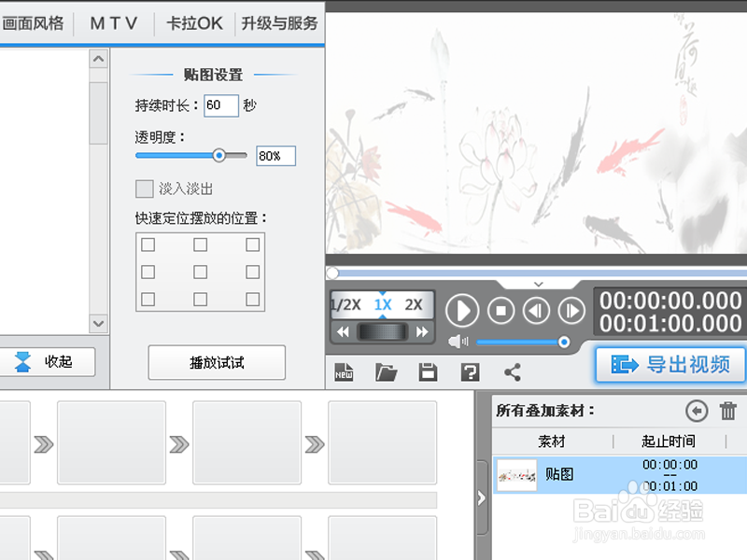Screen dimensions: 747x560
Task: Click the 素材 column header
Action: pyautogui.click(x=552, y=441)
